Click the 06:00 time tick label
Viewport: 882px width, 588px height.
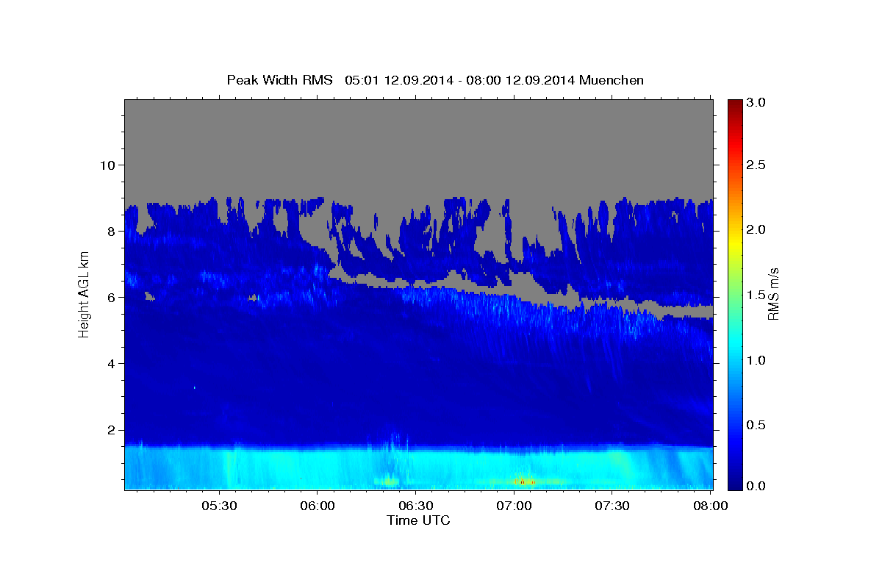317,506
